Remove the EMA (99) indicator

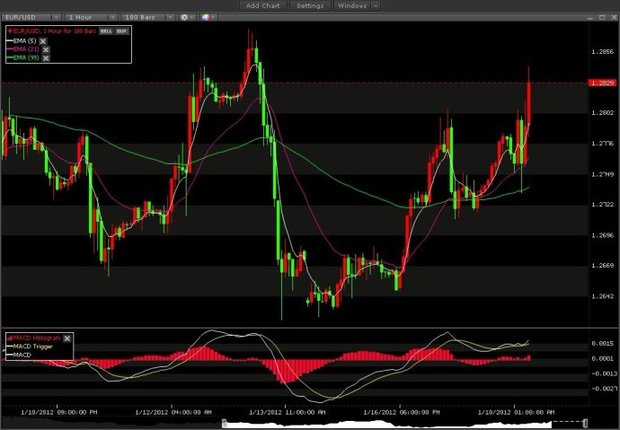coord(46,58)
